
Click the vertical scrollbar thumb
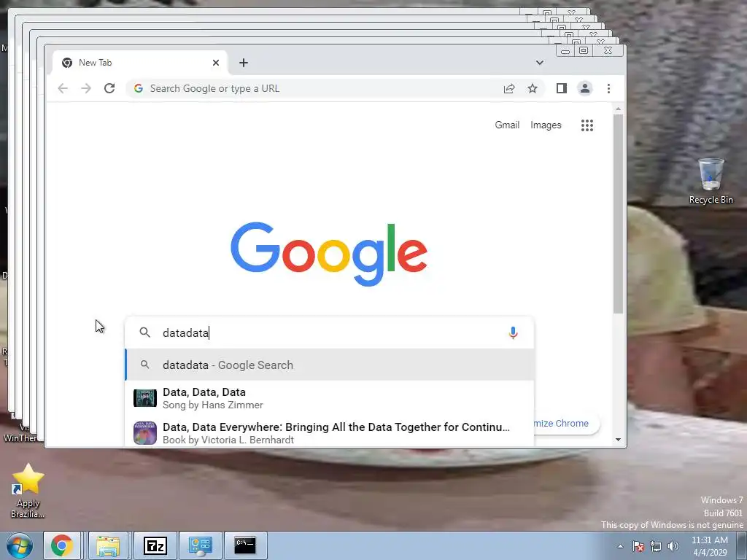(619, 214)
